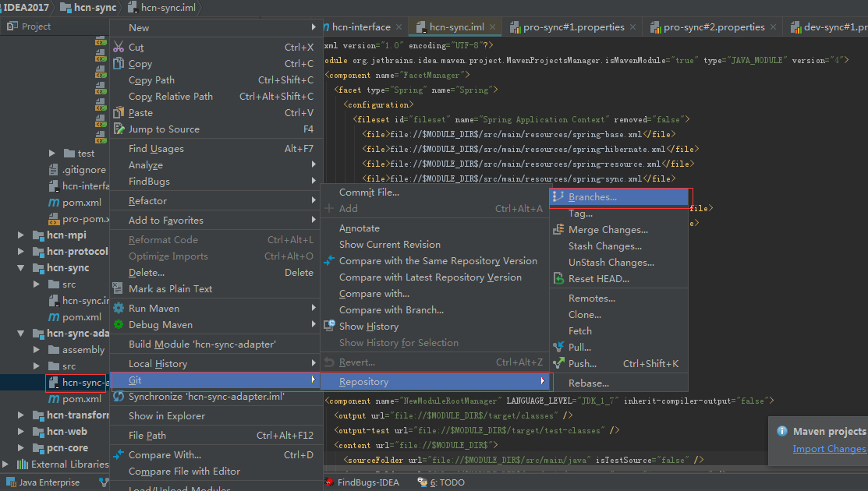Choose Tag from Repository submenu
The width and height of the screenshot is (868, 491).
(619, 213)
